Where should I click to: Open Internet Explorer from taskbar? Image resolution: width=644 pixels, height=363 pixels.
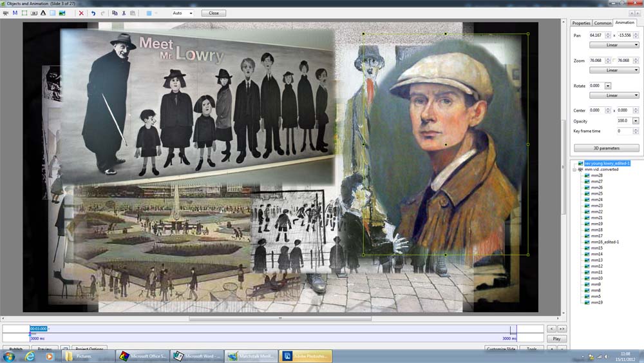[x=30, y=357]
